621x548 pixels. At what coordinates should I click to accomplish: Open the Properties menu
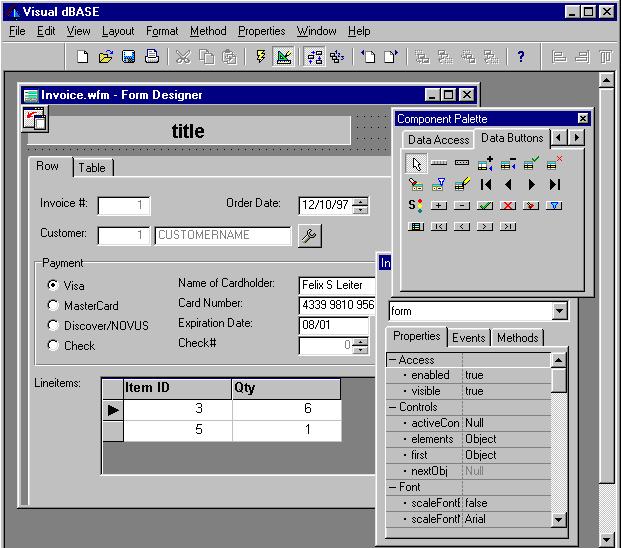(x=261, y=31)
